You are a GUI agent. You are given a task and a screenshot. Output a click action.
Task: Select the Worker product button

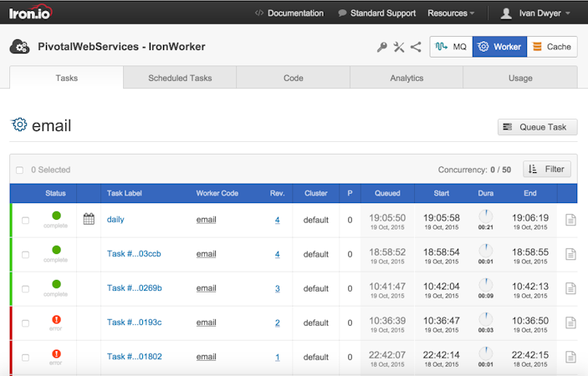click(499, 47)
